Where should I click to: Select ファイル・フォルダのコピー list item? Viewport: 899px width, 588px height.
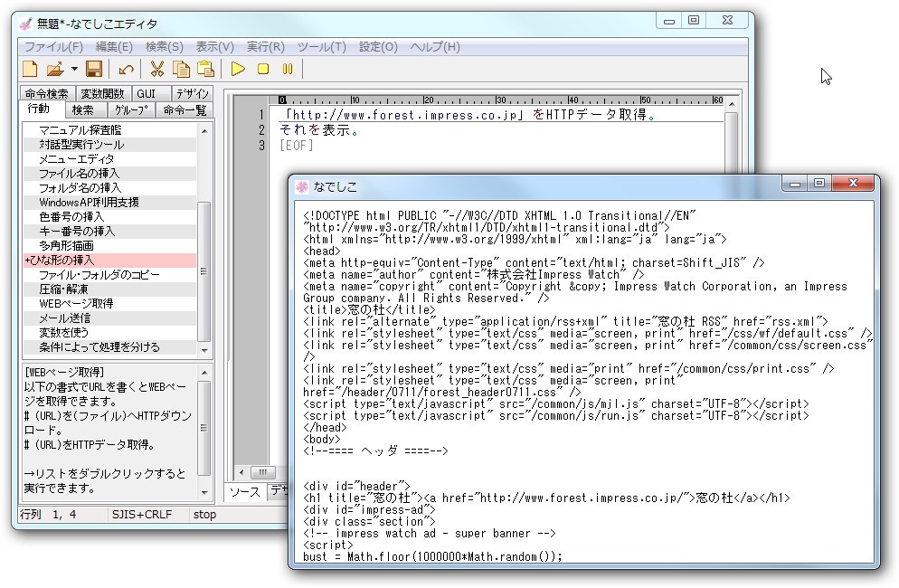pyautogui.click(x=109, y=275)
